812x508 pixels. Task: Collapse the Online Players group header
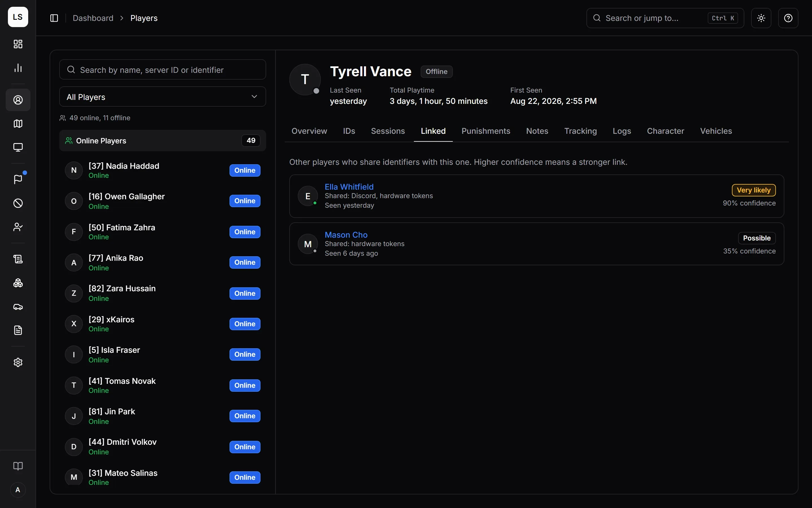(x=162, y=141)
